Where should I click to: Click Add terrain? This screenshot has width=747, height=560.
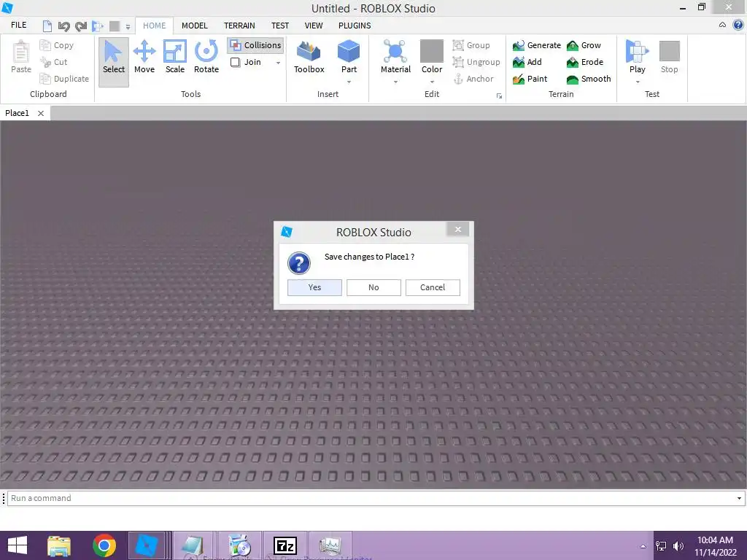[x=527, y=62]
